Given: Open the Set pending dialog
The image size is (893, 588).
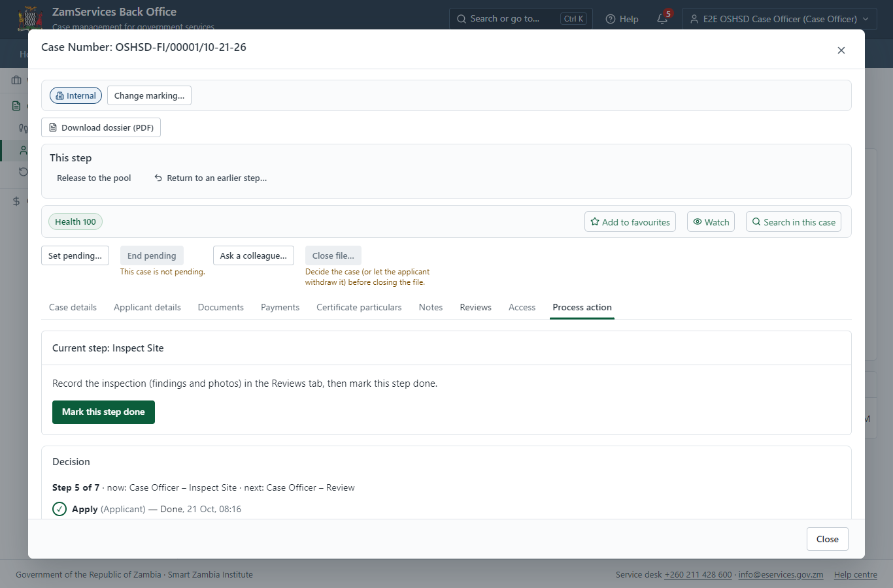Looking at the screenshot, I should point(75,255).
